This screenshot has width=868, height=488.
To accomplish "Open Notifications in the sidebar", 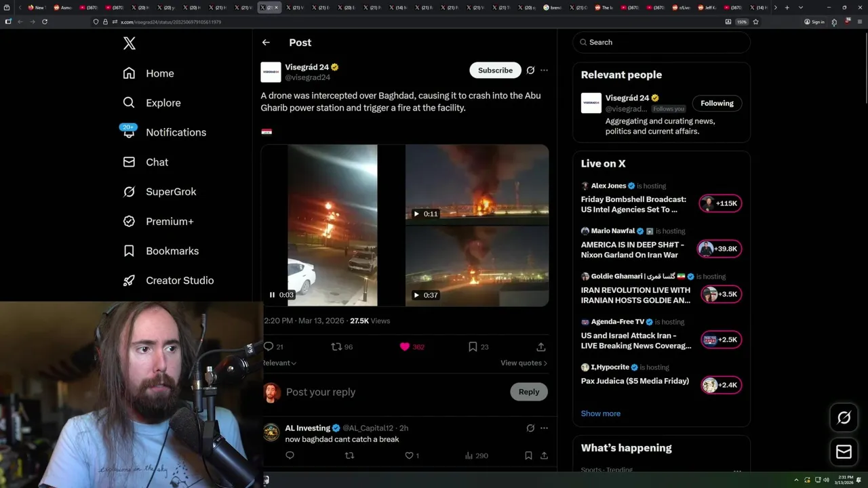I will tap(165, 132).
